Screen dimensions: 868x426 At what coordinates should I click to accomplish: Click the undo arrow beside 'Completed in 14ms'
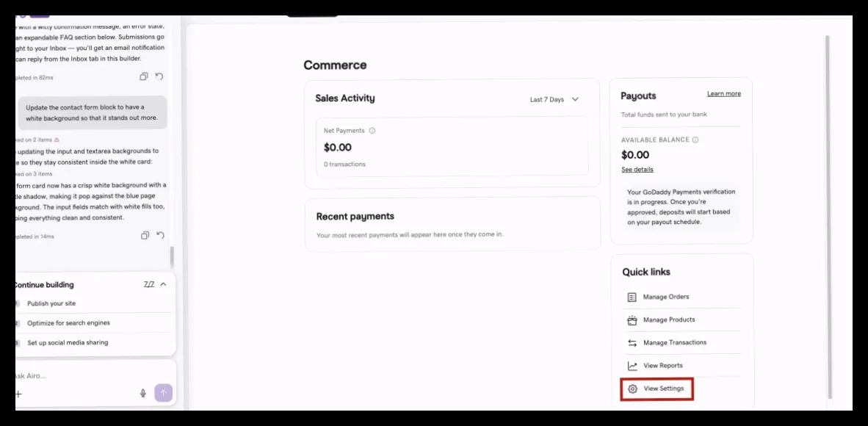click(160, 236)
